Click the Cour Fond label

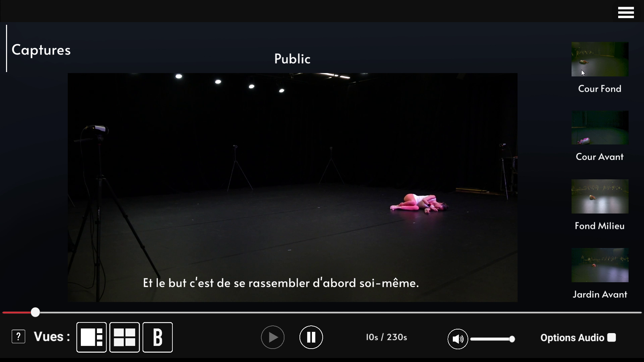pos(599,89)
